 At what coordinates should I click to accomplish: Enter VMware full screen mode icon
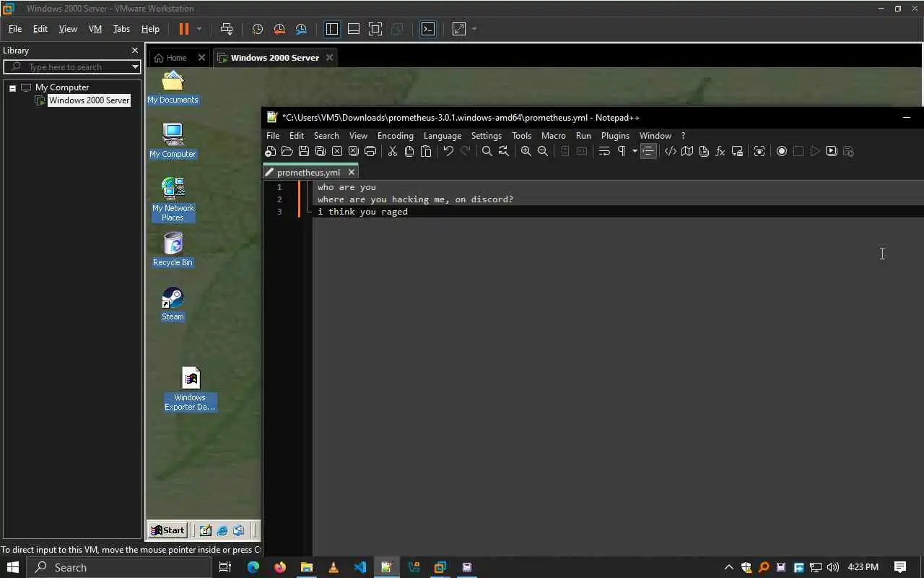(375, 29)
